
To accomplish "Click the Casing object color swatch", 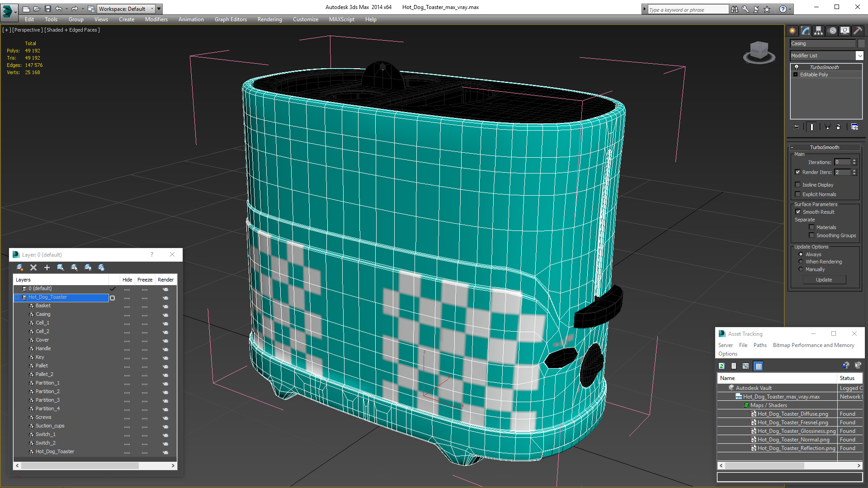I will click(x=861, y=43).
